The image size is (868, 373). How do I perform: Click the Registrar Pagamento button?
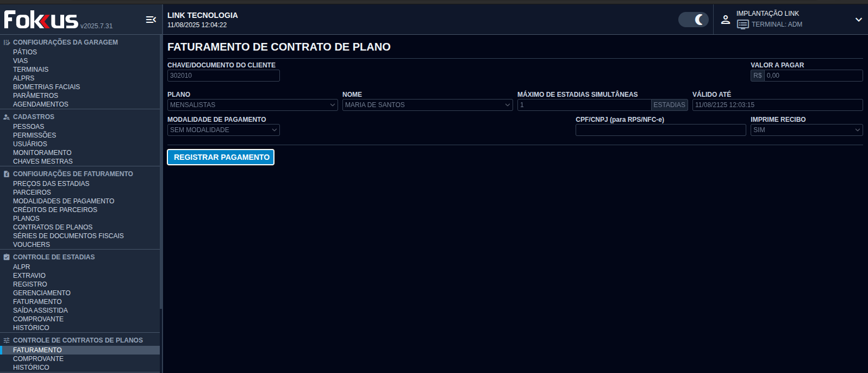(221, 157)
